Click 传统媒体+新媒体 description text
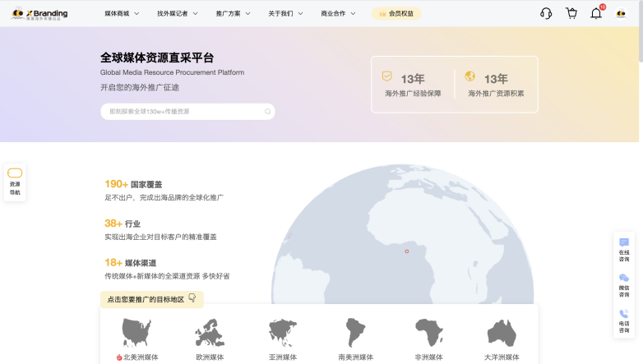The height and width of the screenshot is (364, 643). click(x=167, y=276)
